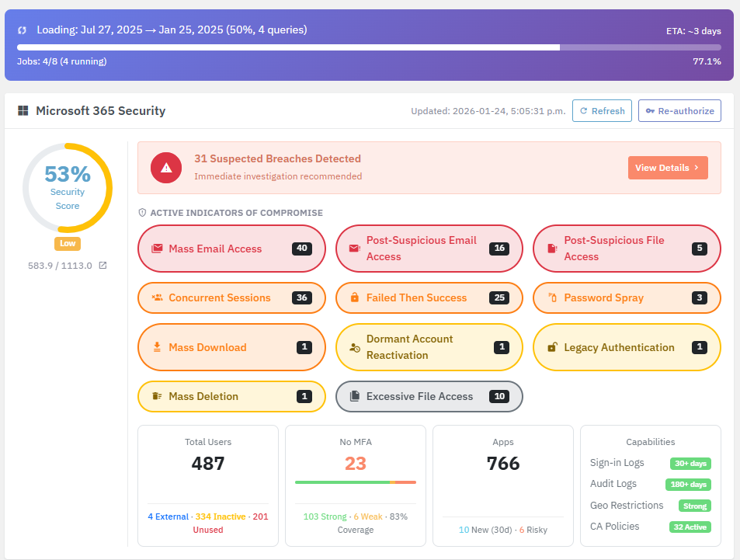Click the 53% Security Score gauge
Image resolution: width=740 pixels, height=560 pixels.
[68, 187]
